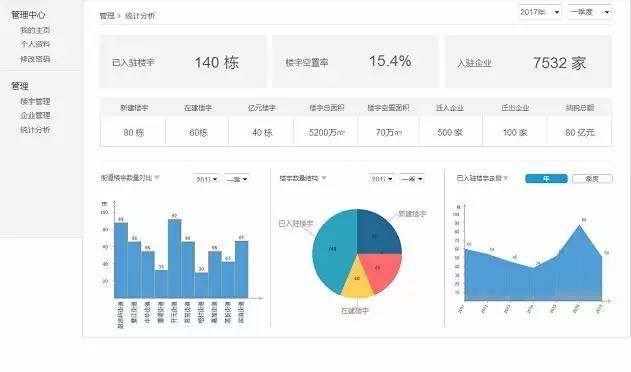631x372 pixels.
Task: Click the tallest bar valued 92
Action: click(175, 258)
